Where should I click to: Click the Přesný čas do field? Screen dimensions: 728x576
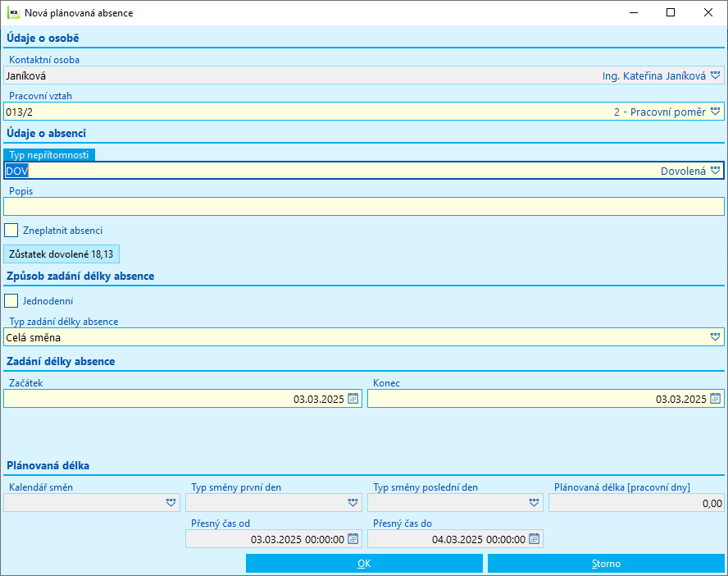coord(456,539)
